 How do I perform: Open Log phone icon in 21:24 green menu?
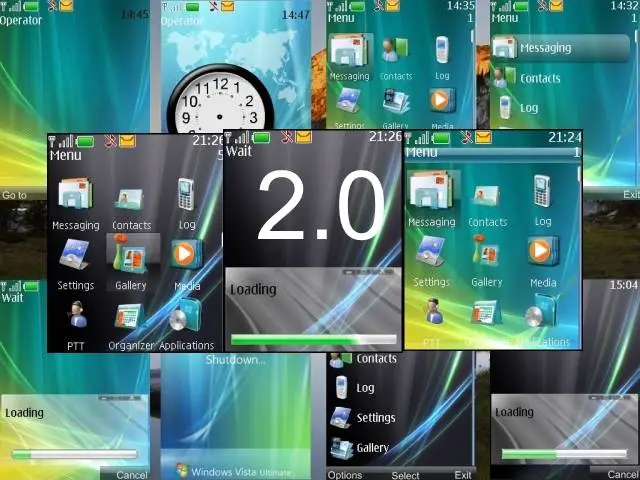[542, 191]
